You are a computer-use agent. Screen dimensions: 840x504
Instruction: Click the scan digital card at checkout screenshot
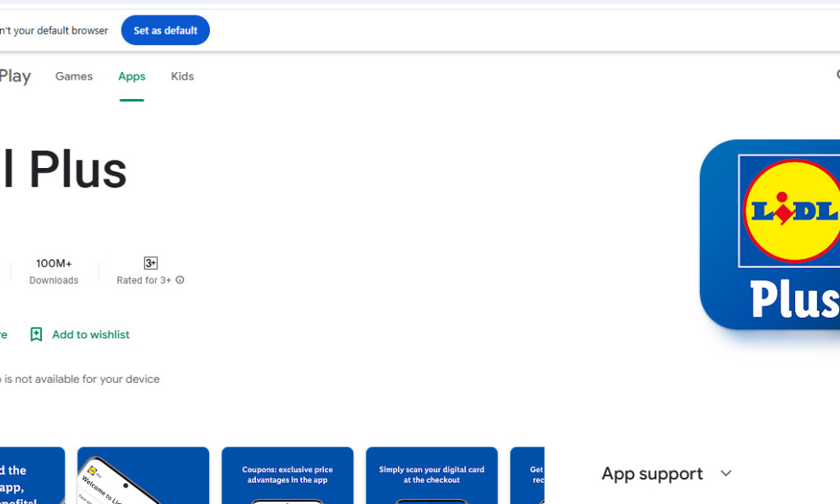[431, 475]
